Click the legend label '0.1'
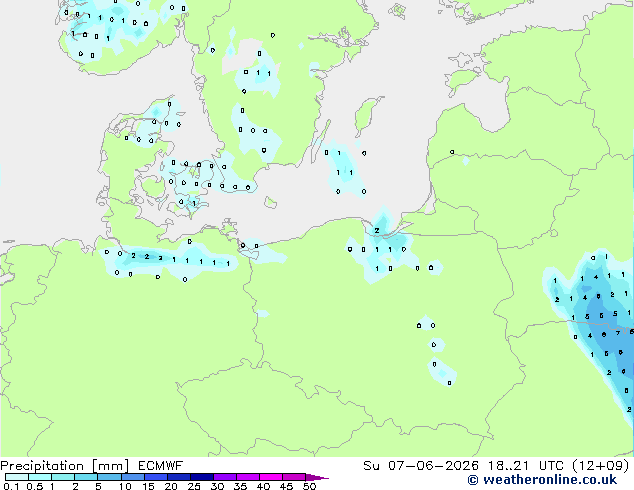The height and width of the screenshot is (490, 634). [12, 486]
